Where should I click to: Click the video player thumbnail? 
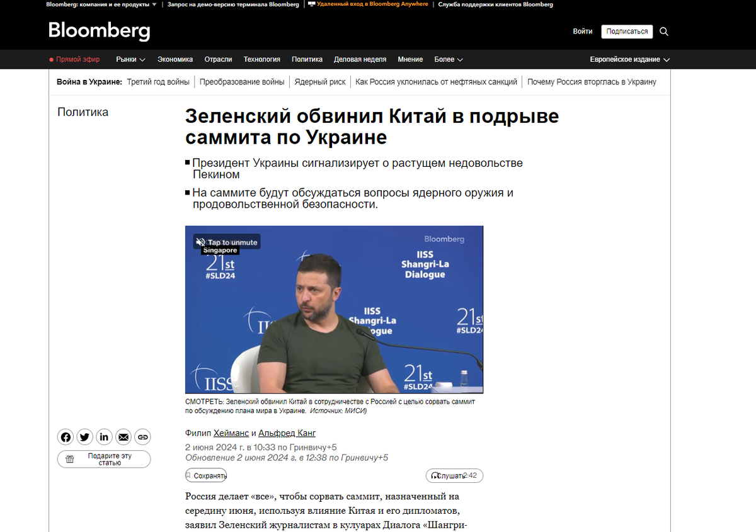coord(334,309)
